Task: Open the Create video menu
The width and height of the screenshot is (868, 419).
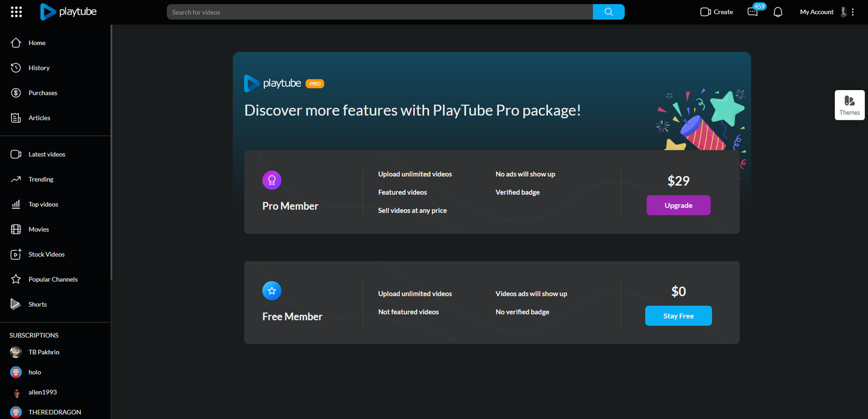Action: tap(716, 12)
